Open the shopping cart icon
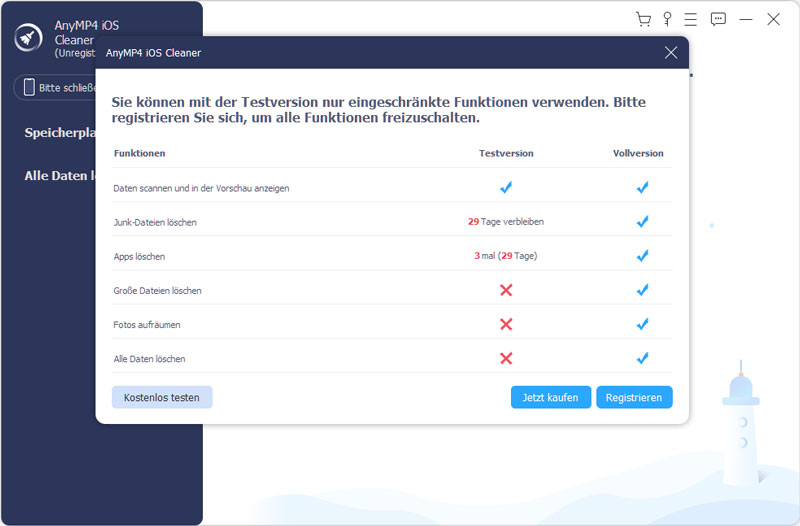 point(643,19)
